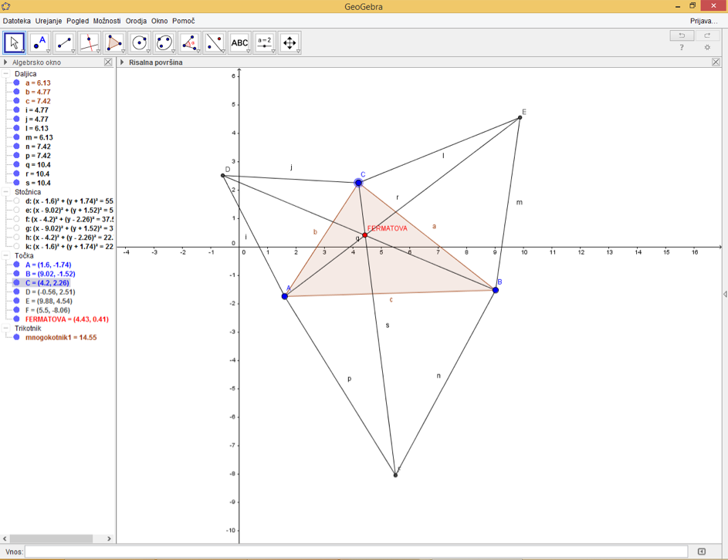The height and width of the screenshot is (560, 728).
Task: Toggle visibility of conic d
Action: tap(16, 201)
